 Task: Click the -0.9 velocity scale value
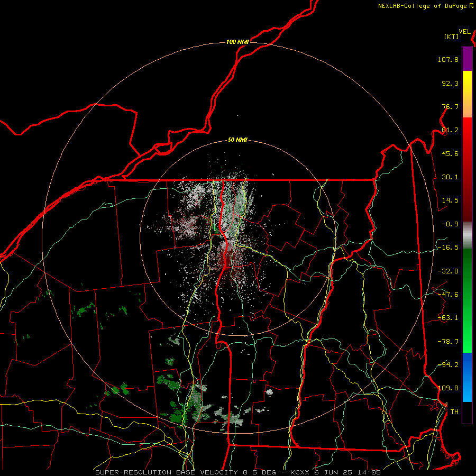[450, 224]
